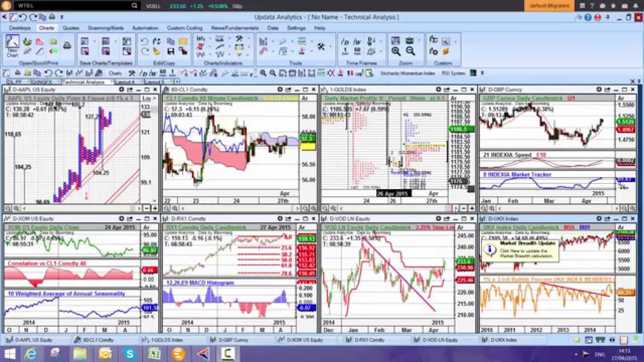This screenshot has height=362, width=644.
Task: Open the Quotes ribbon tab
Action: 71,28
